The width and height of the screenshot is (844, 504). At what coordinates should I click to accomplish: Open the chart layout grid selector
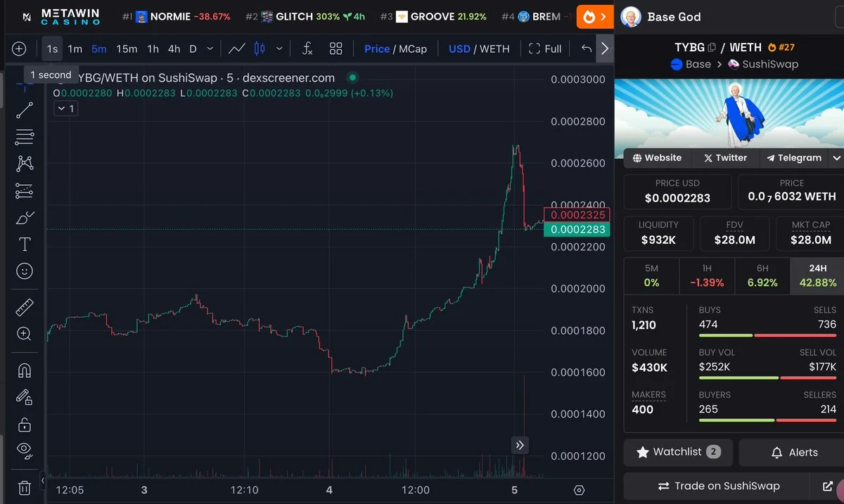pos(336,49)
